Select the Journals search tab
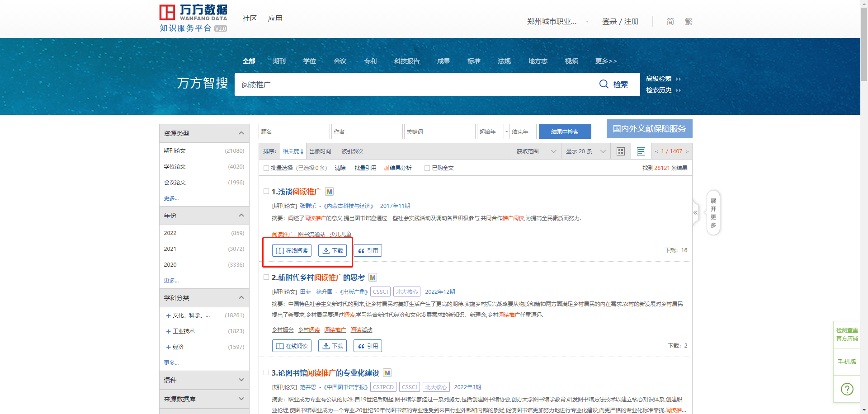The image size is (868, 414). tap(279, 61)
